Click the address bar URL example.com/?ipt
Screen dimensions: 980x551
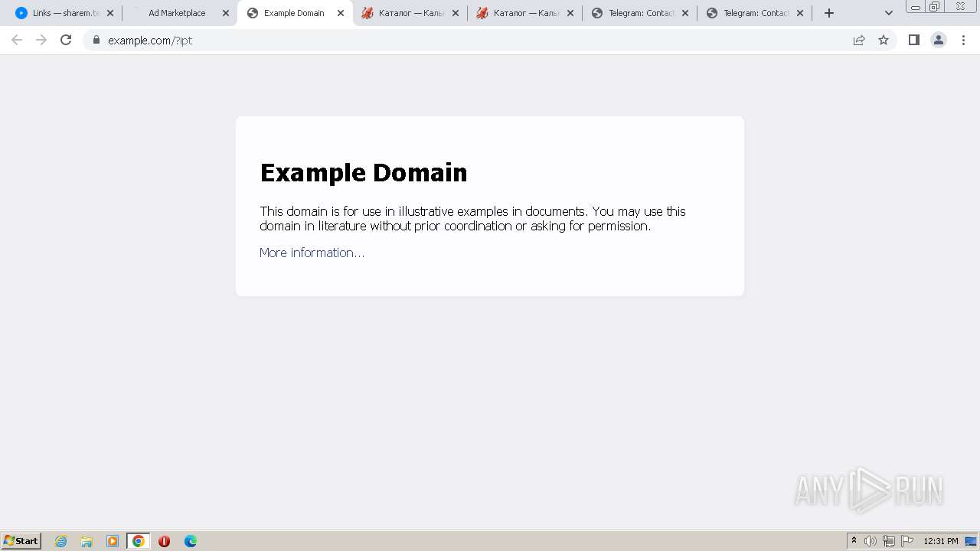[x=150, y=41]
